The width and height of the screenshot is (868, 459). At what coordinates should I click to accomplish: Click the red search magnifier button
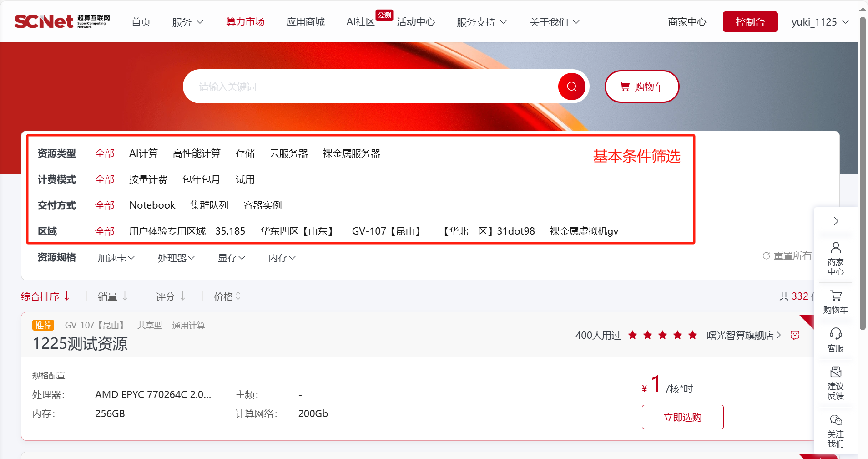click(x=571, y=87)
